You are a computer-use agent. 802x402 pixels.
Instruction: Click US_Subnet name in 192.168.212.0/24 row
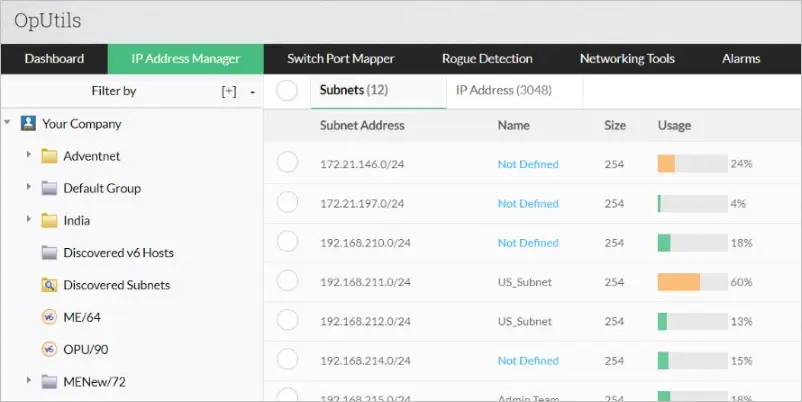525,321
